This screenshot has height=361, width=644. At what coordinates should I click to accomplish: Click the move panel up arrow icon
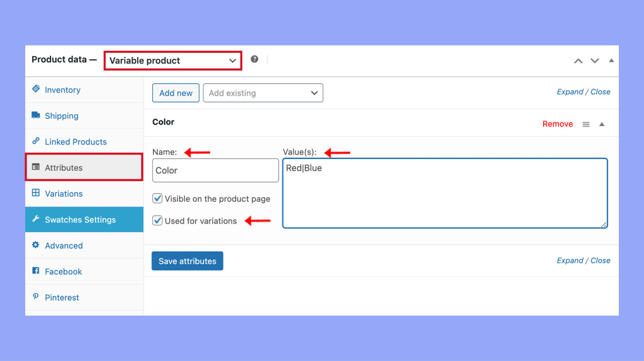pos(578,61)
